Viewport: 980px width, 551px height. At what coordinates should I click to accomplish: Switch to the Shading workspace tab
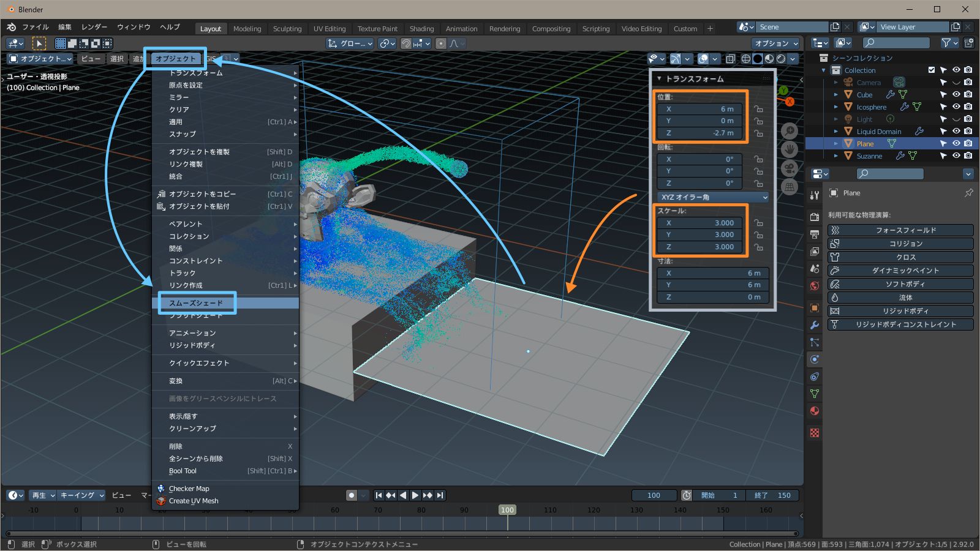[x=421, y=29]
